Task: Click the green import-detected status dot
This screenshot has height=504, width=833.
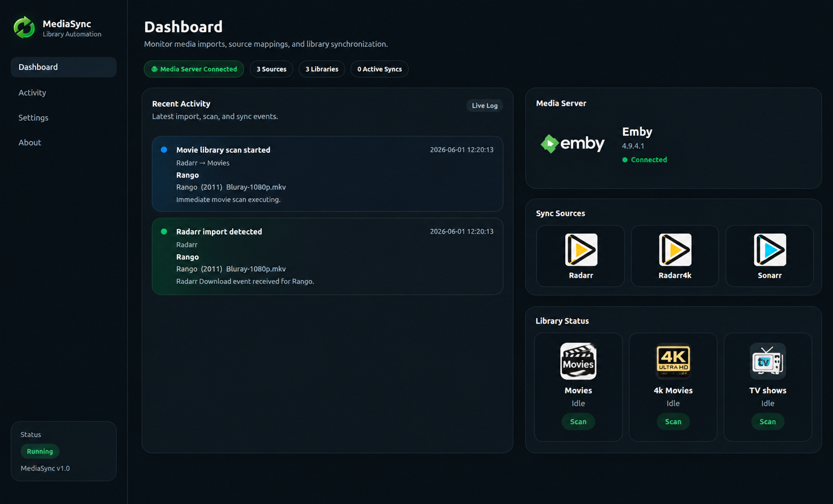Action: point(164,231)
